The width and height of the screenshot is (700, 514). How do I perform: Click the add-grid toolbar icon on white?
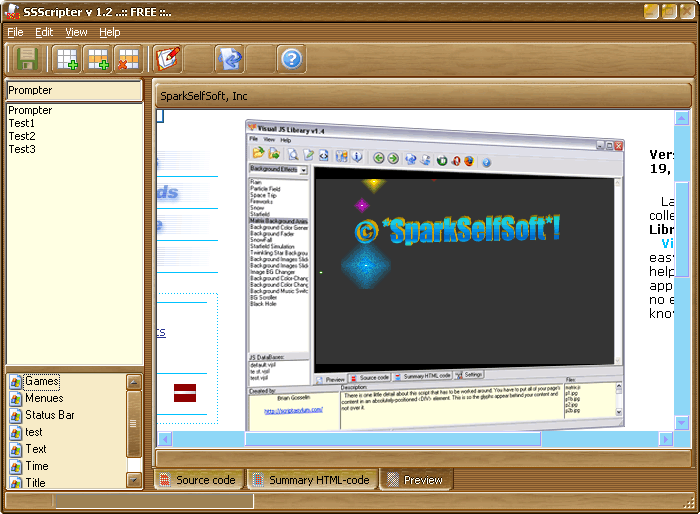(x=67, y=59)
